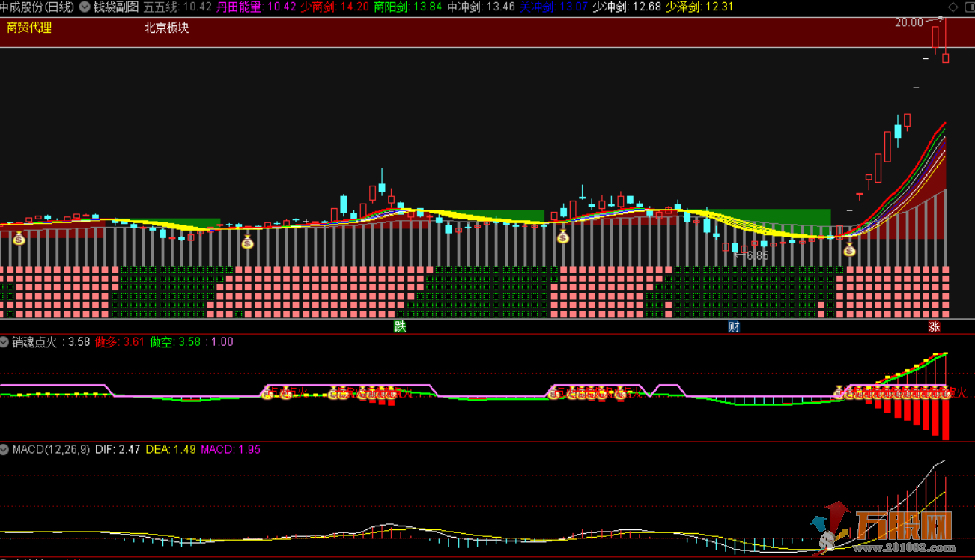Click the stock title 中成股份(日线)
Screen dimensions: 975x560
click(x=37, y=7)
